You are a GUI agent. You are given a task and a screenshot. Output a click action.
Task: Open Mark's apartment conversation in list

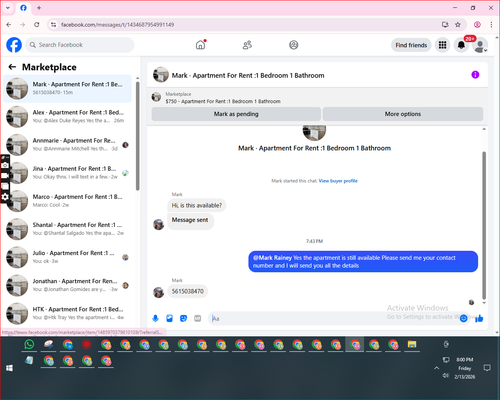click(68, 88)
